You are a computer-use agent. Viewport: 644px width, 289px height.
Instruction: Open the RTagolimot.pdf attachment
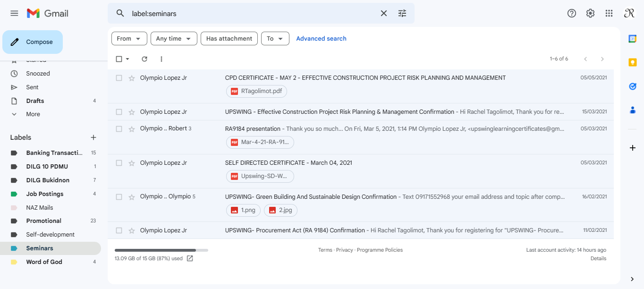[256, 91]
